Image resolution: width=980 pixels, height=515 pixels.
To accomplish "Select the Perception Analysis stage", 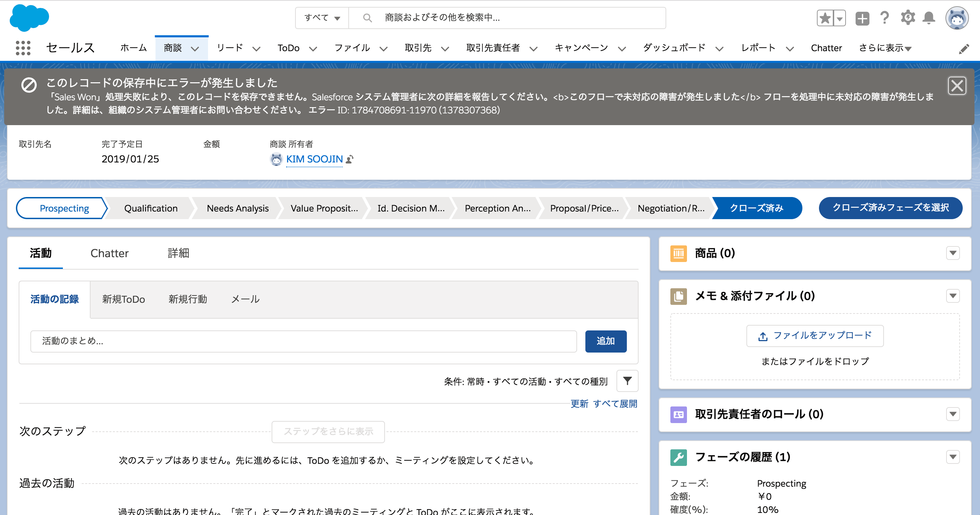I will coord(498,208).
